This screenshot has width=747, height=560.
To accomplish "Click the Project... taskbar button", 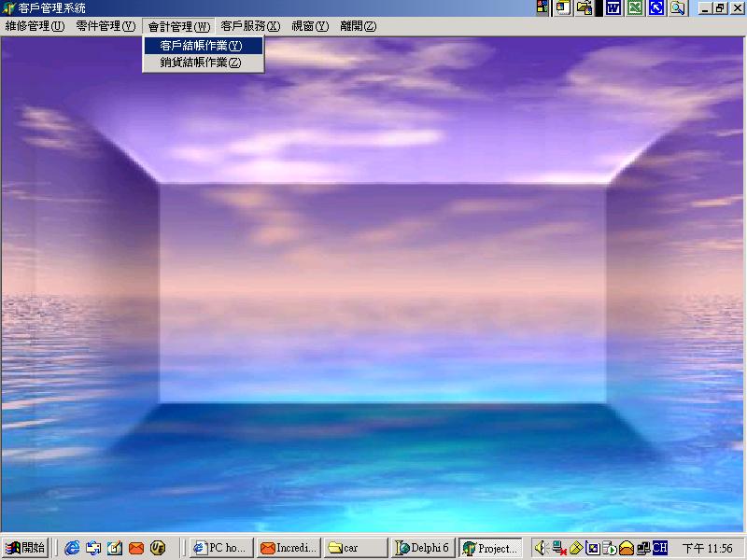I will tap(491, 548).
